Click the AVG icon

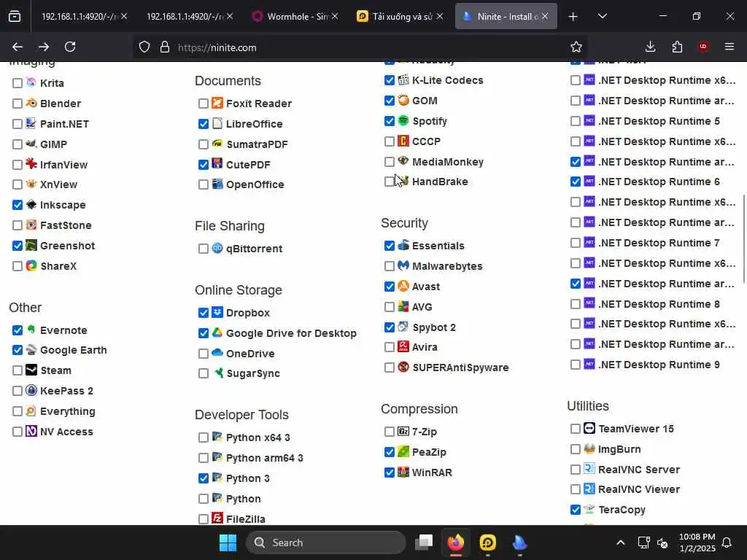[403, 307]
